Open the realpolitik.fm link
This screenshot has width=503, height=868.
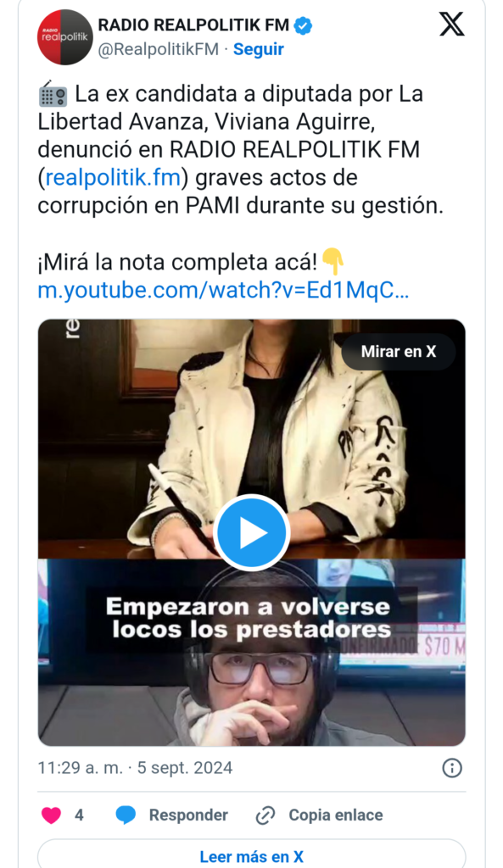click(x=113, y=178)
